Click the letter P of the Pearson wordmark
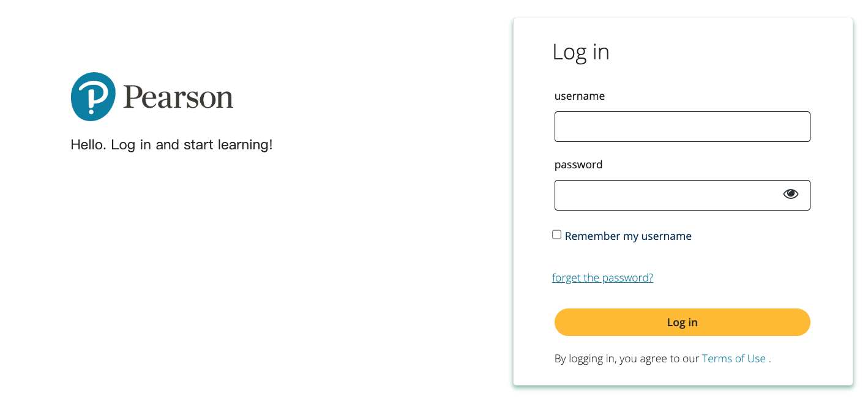Viewport: 868px width, 407px height. [133, 97]
